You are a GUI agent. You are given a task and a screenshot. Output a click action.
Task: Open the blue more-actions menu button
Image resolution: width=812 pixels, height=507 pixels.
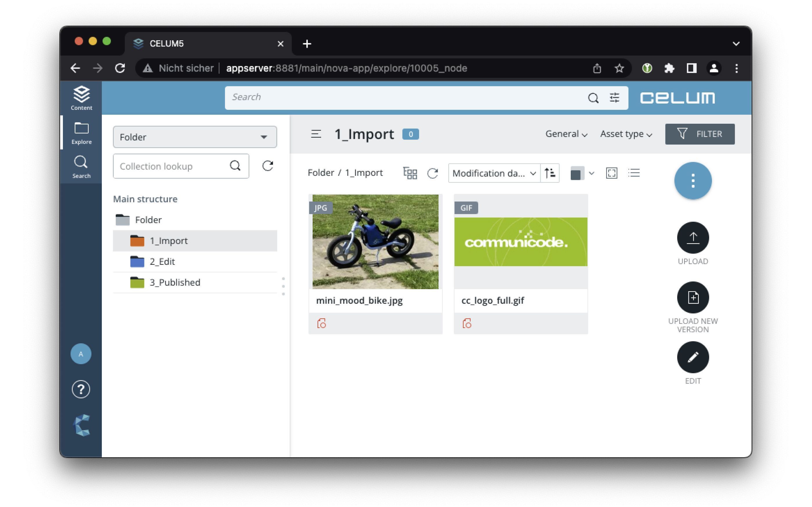coord(693,180)
